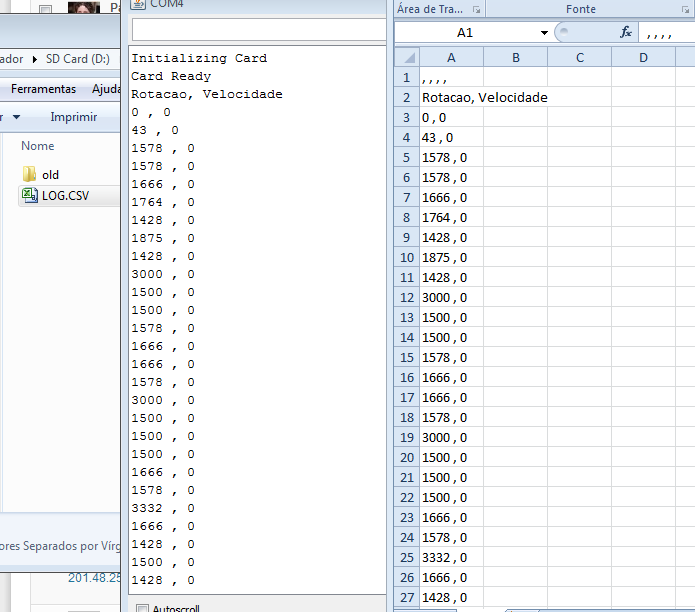Viewport: 695px width, 612px height.
Task: Click the 1764 , 0 line in serial monitor
Action: 163,202
